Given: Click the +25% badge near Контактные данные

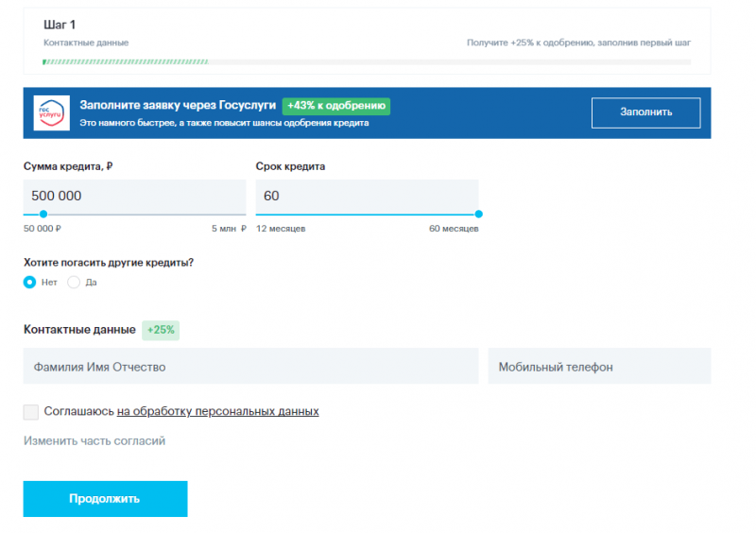Looking at the screenshot, I should (x=161, y=330).
